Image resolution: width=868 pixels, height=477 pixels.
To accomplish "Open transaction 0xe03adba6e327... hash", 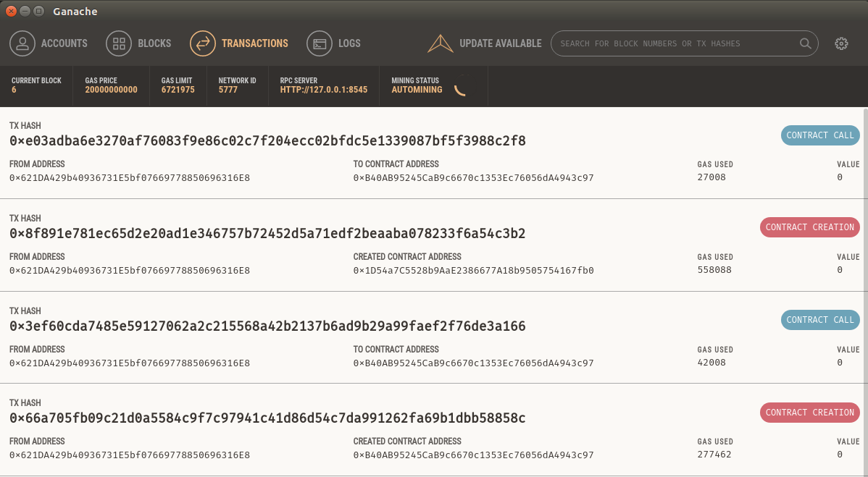I will (267, 141).
